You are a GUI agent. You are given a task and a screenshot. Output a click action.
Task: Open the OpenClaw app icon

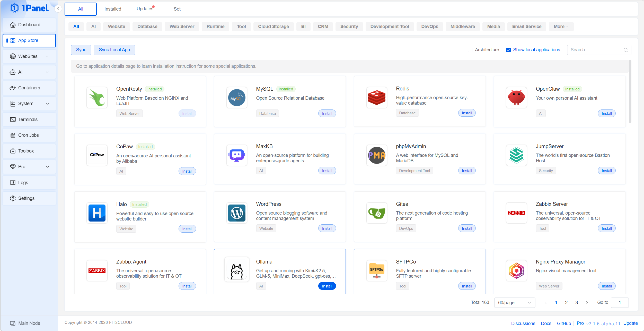click(516, 98)
